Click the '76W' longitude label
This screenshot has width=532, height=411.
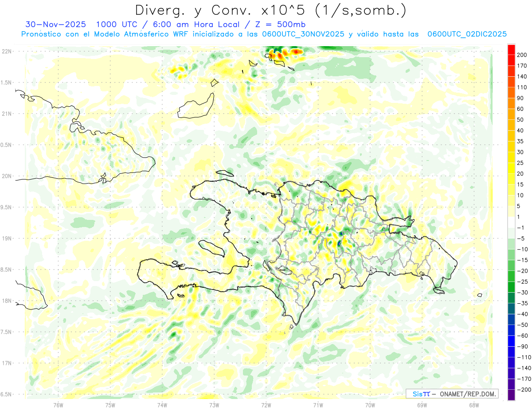click(x=59, y=405)
